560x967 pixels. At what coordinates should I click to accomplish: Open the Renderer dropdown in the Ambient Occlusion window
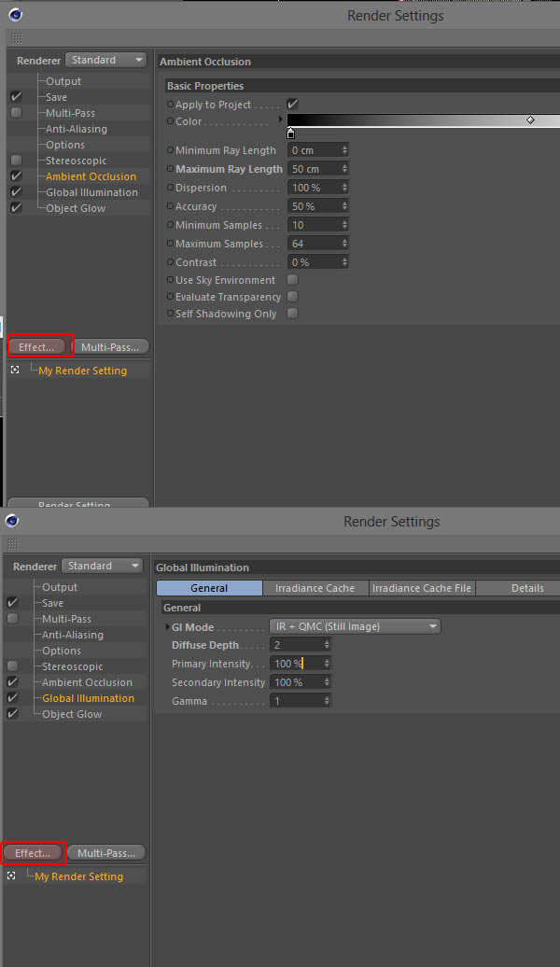pyautogui.click(x=106, y=60)
